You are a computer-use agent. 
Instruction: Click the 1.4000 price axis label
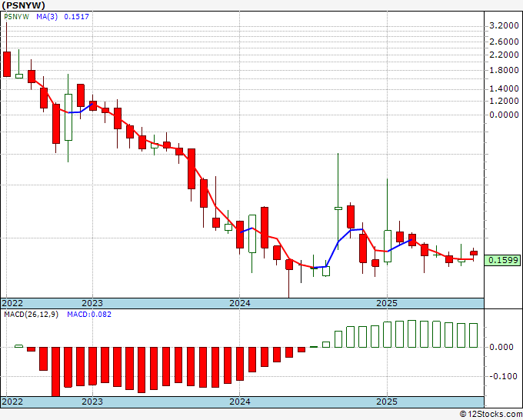[504, 88]
